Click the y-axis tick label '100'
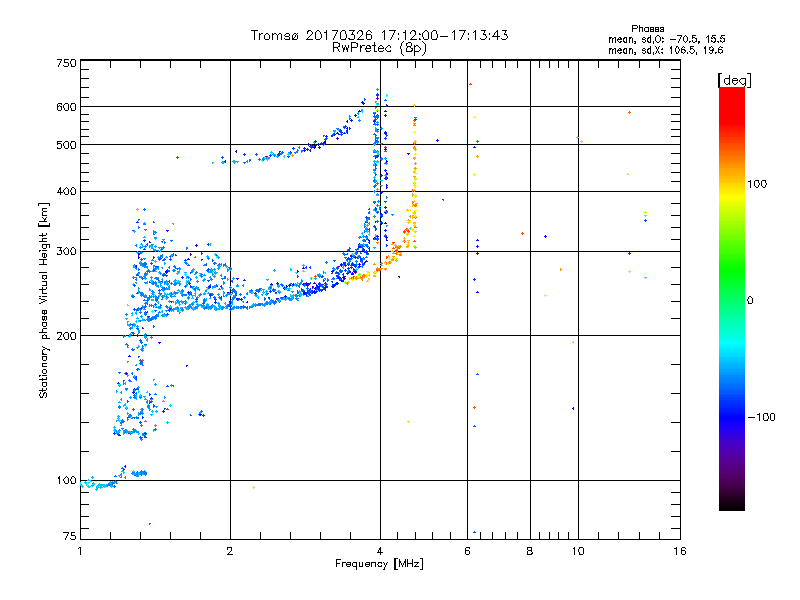This screenshot has width=800, height=600. [66, 480]
